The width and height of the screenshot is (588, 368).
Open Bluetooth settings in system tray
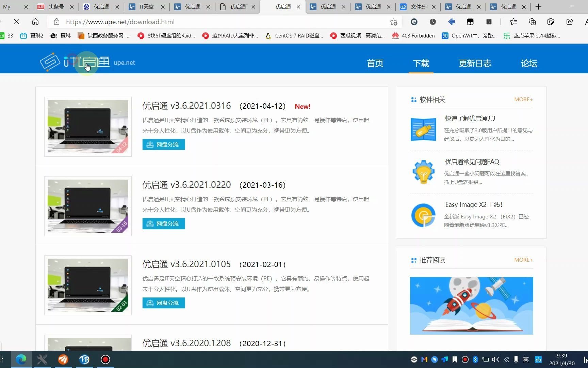(475, 359)
